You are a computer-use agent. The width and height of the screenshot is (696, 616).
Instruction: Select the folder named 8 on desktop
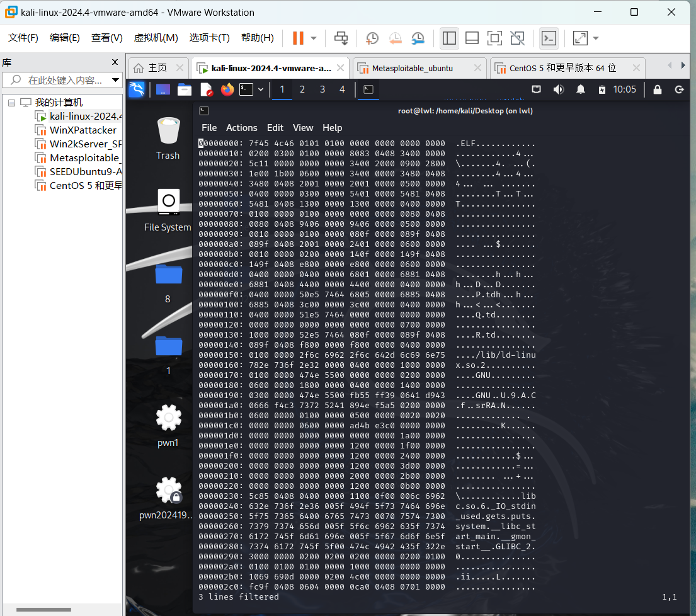pyautogui.click(x=168, y=283)
